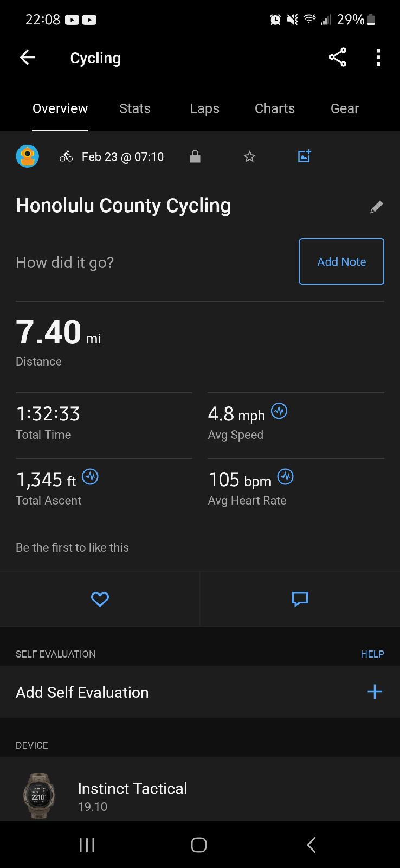Edit the Honolulu County Cycling title
Screen dimensions: 400x868
376,207
